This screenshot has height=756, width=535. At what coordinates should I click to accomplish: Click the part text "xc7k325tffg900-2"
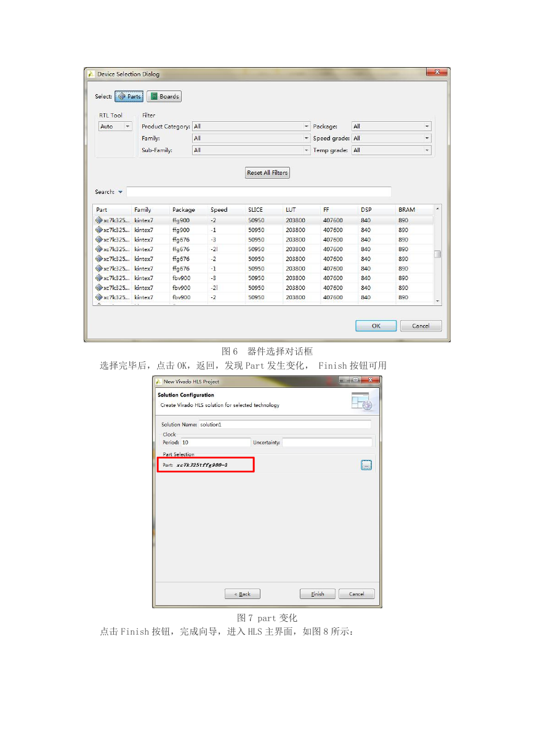[202, 465]
